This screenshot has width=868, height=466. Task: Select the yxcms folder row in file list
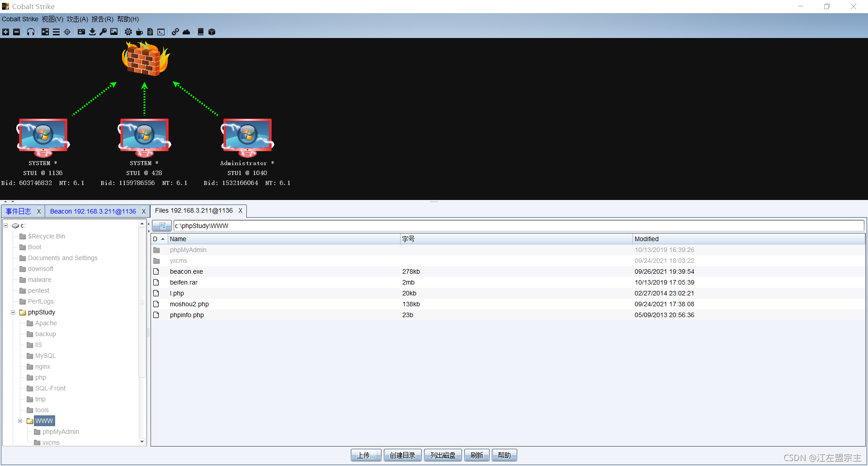tap(508, 261)
